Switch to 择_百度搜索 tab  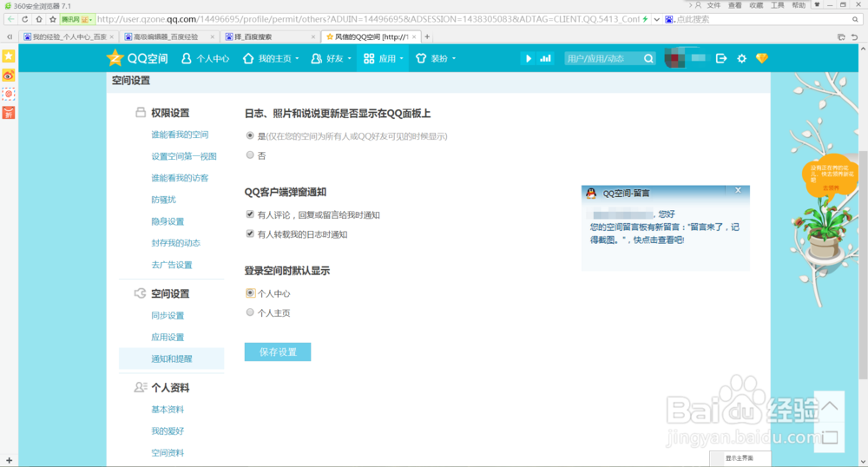(269, 36)
